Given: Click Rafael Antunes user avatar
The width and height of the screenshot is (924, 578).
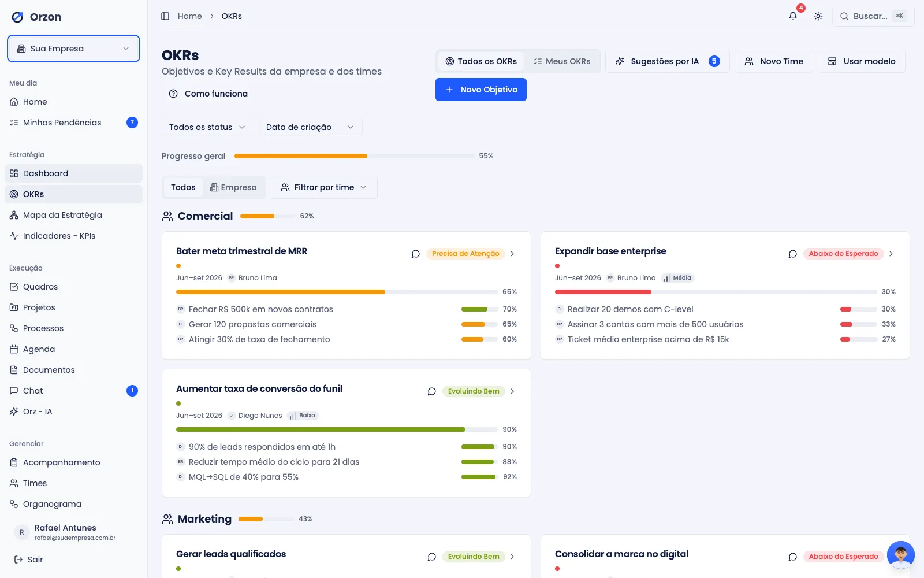Looking at the screenshot, I should click(22, 532).
